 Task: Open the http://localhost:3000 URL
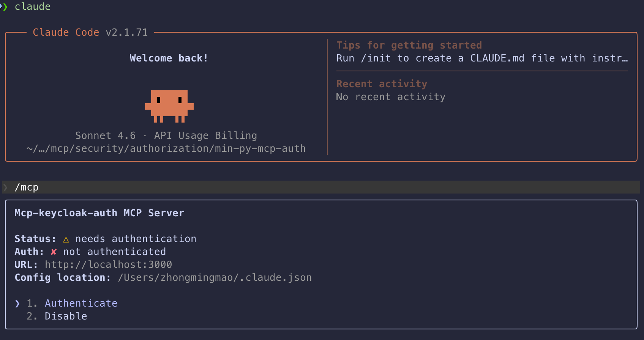click(x=108, y=265)
